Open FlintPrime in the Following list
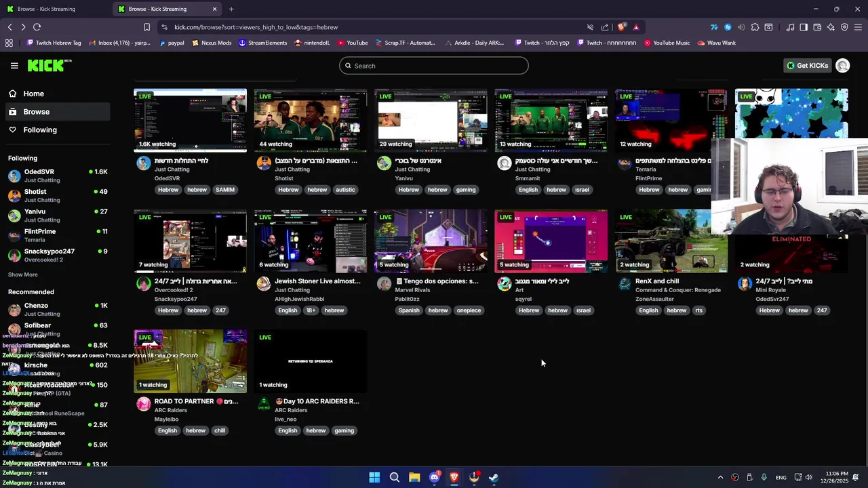 pyautogui.click(x=58, y=235)
